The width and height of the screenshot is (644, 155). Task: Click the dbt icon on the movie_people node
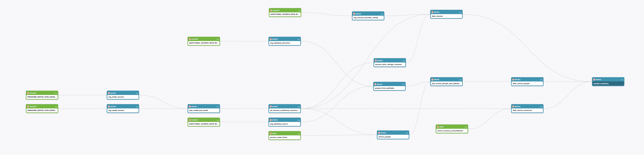379,133
